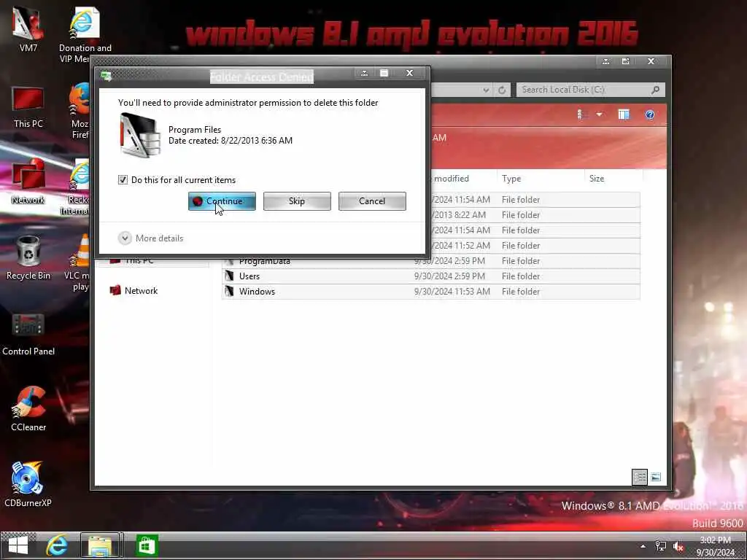The width and height of the screenshot is (747, 560).
Task: Open address bar history dropdown
Action: [486, 90]
